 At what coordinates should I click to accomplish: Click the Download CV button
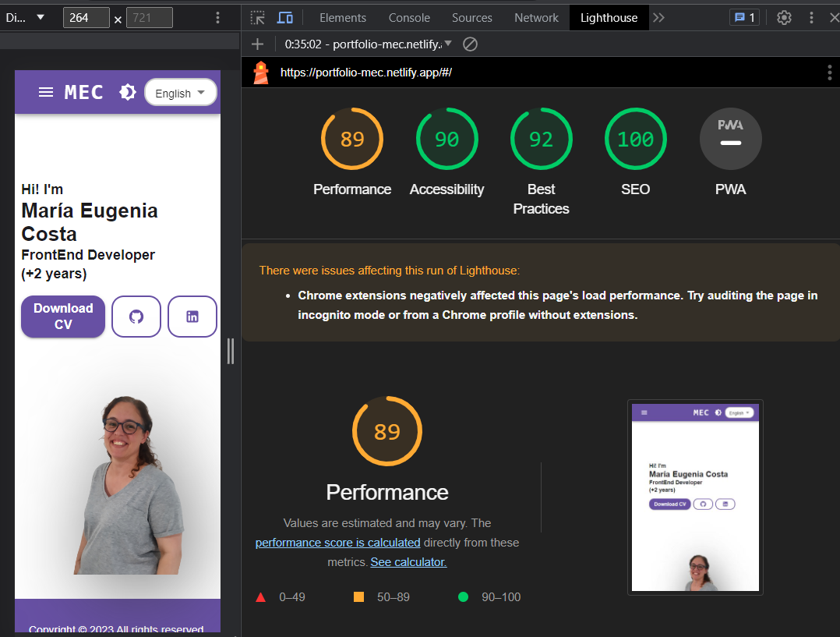62,317
